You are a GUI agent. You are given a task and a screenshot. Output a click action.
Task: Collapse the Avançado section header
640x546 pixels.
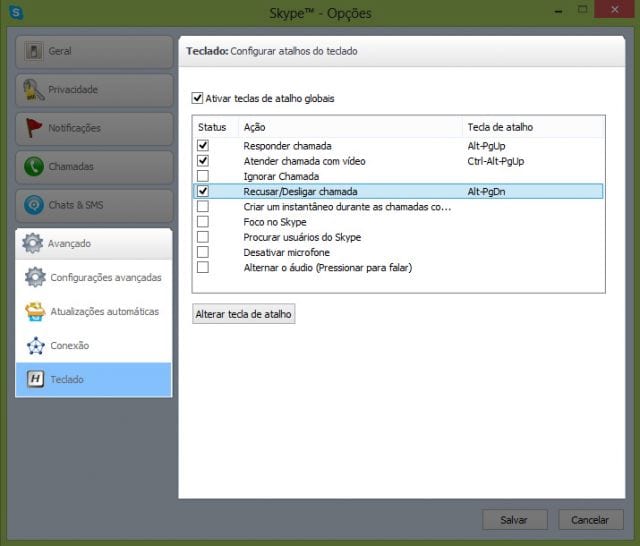tap(94, 244)
